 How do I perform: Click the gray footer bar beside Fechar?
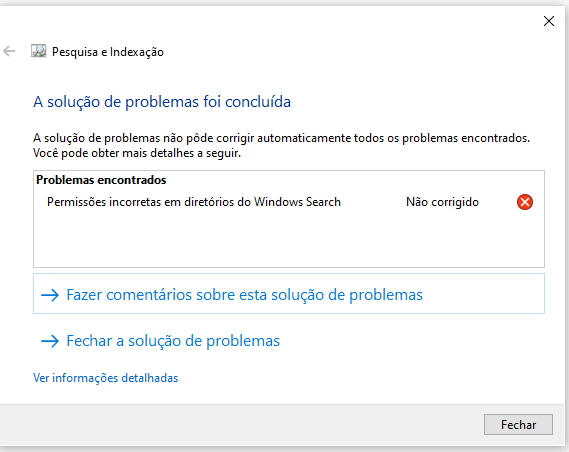pyautogui.click(x=240, y=424)
